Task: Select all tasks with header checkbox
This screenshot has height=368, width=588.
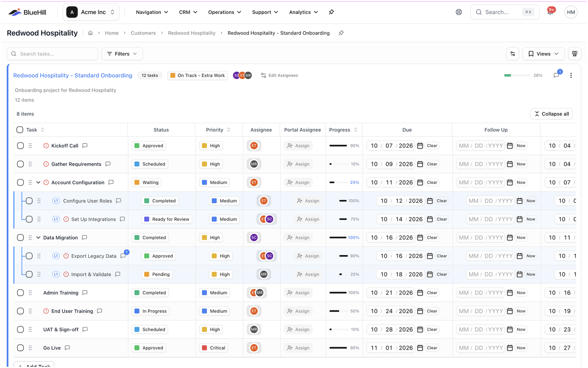Action: [x=20, y=130]
